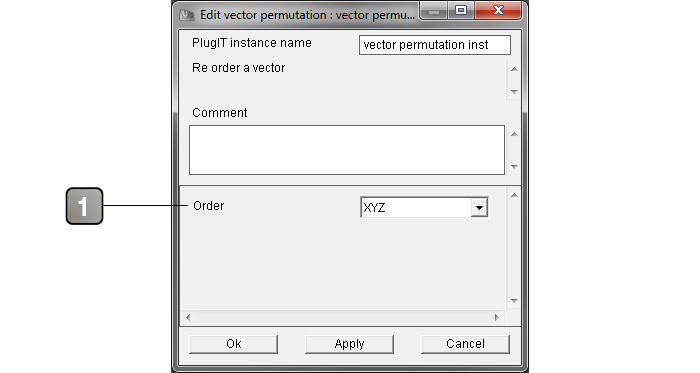
Task: Close the Edit vector permutation dialog
Action: tap(498, 10)
